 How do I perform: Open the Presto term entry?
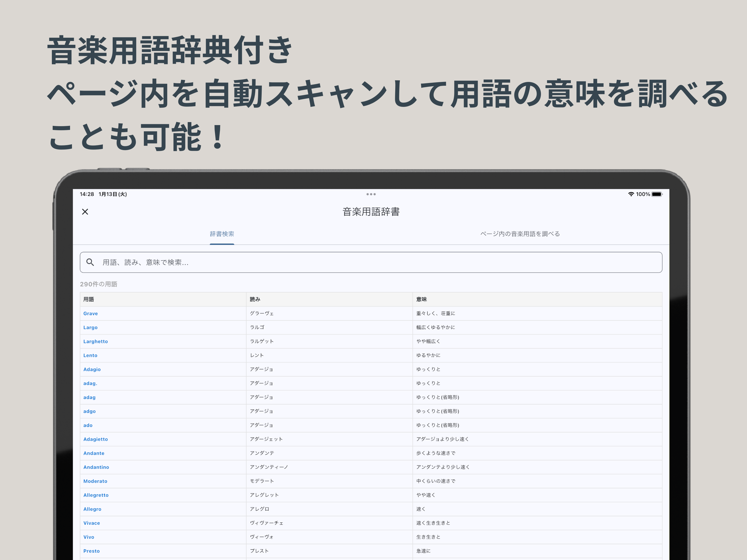coord(91,551)
